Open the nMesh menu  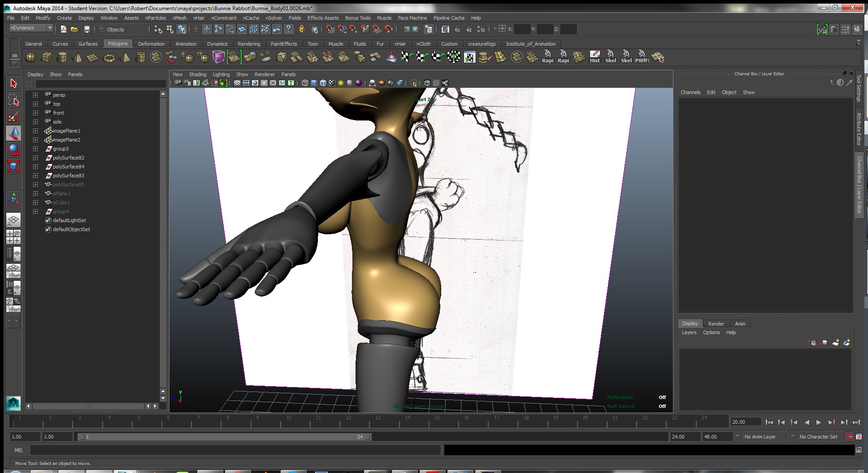click(x=179, y=18)
